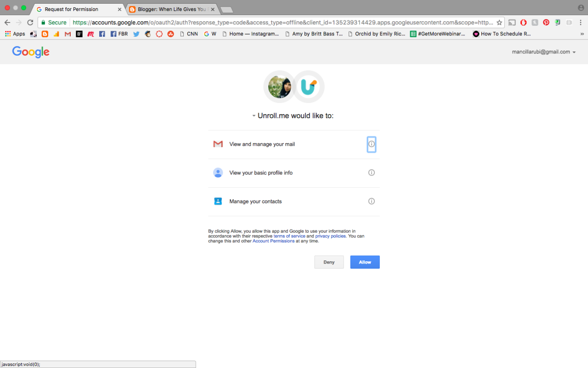Select the Twitter bookmark icon
The height and width of the screenshot is (368, 588).
(136, 34)
